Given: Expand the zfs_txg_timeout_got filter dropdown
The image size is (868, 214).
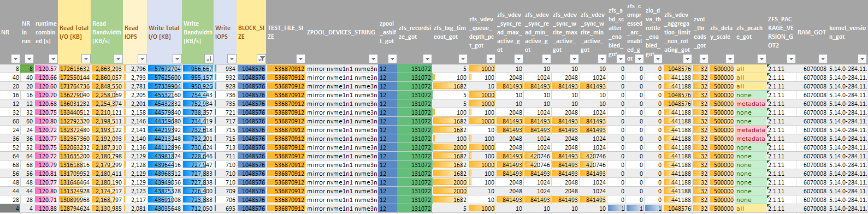Looking at the screenshot, I should pyautogui.click(x=463, y=58).
